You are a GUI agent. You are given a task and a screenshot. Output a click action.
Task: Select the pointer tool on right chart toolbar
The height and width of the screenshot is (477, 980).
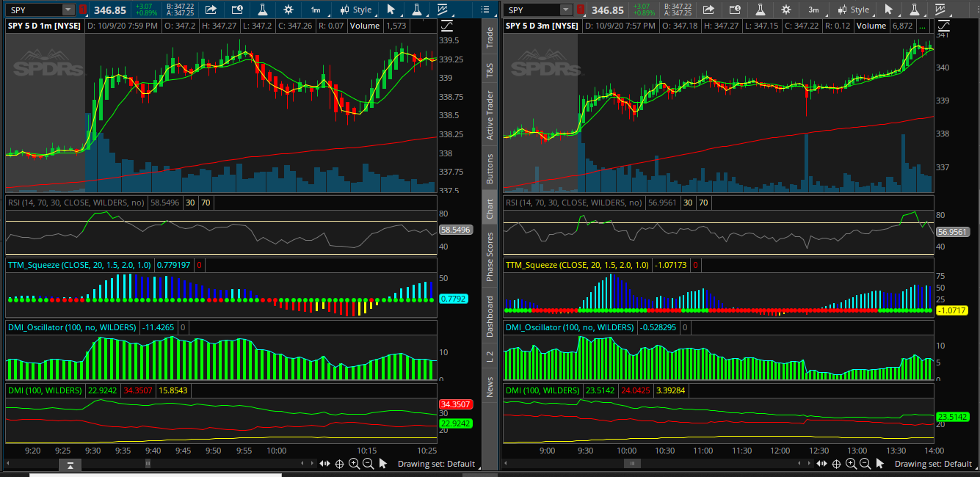point(889,10)
